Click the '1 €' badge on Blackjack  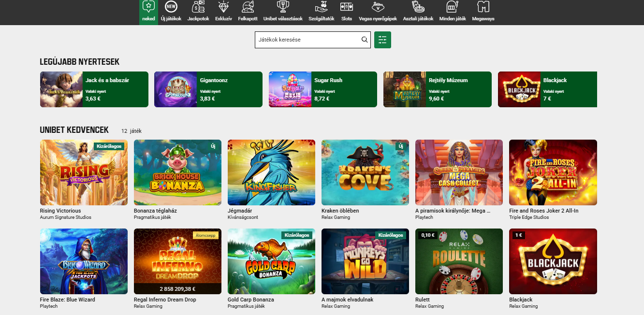point(518,235)
